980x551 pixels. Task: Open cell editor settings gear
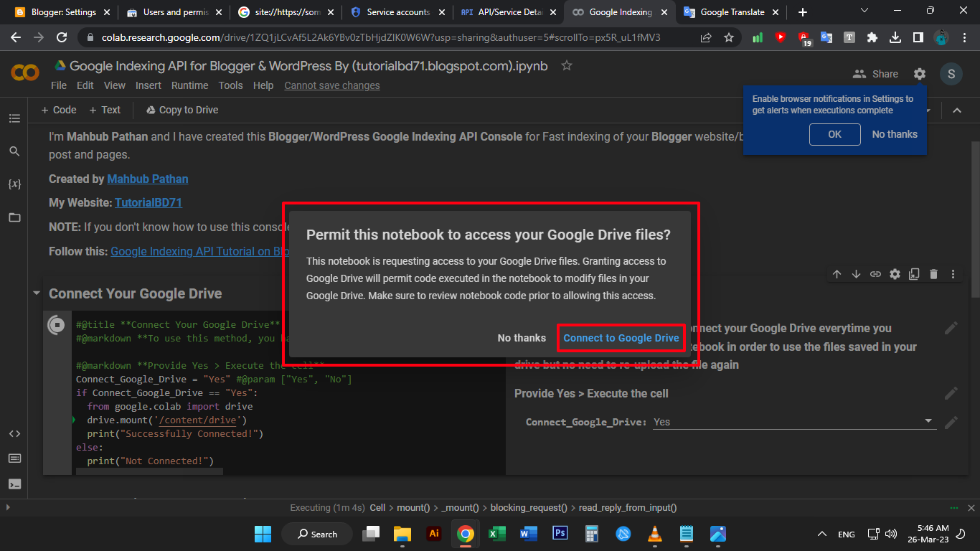tap(895, 274)
